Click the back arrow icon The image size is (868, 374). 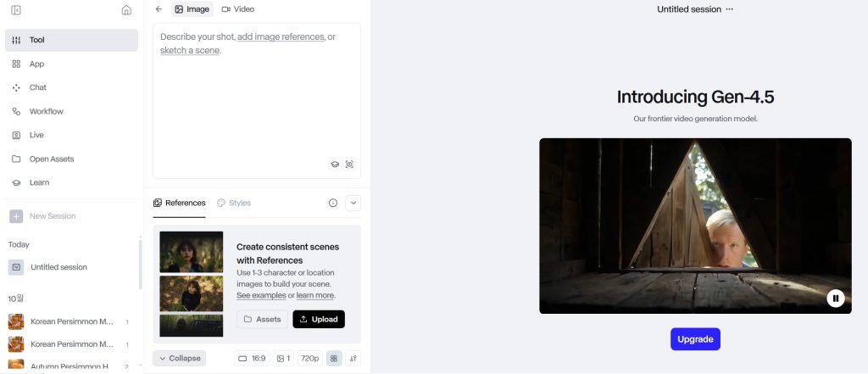click(x=159, y=8)
